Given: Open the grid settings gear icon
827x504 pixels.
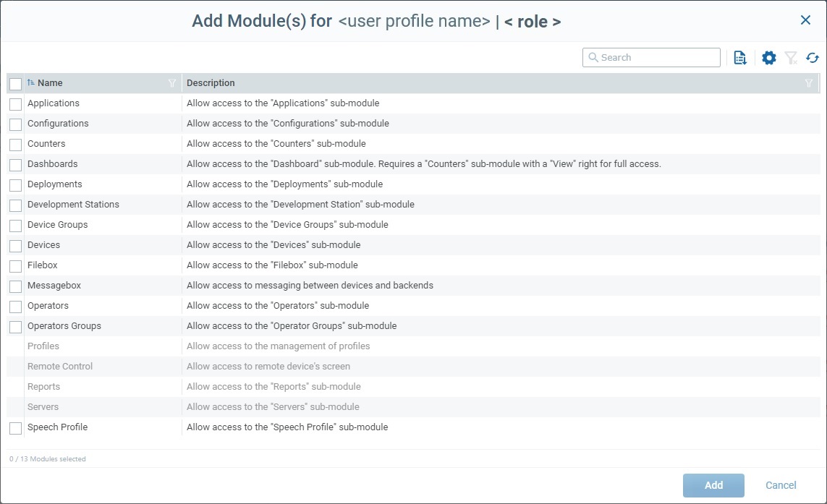Looking at the screenshot, I should coord(768,57).
